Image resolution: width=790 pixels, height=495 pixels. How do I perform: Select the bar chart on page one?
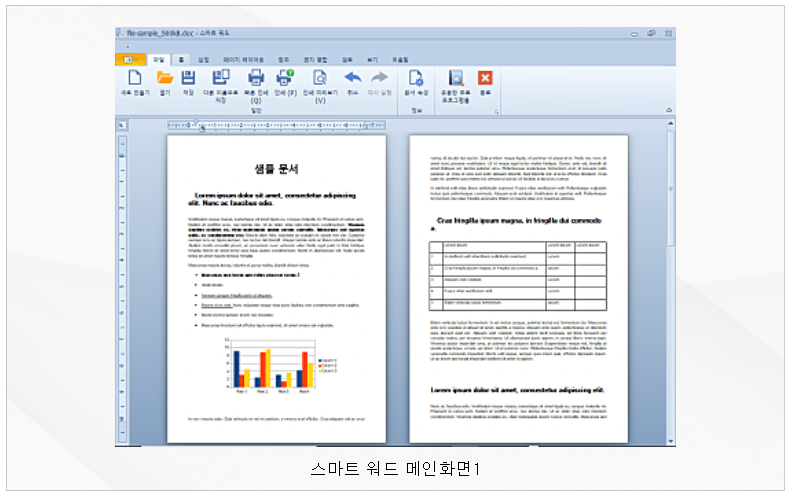[x=280, y=365]
